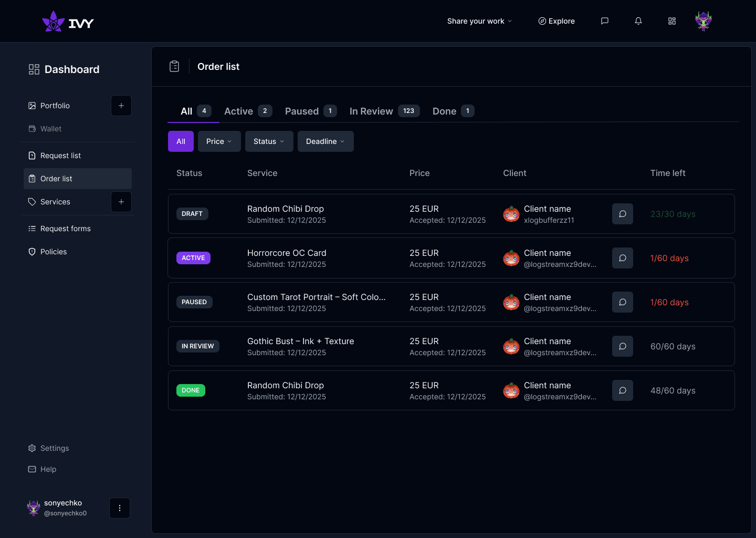Screen dimensions: 756x538
Task: Expand the Status filter dropdown
Action: pos(269,141)
